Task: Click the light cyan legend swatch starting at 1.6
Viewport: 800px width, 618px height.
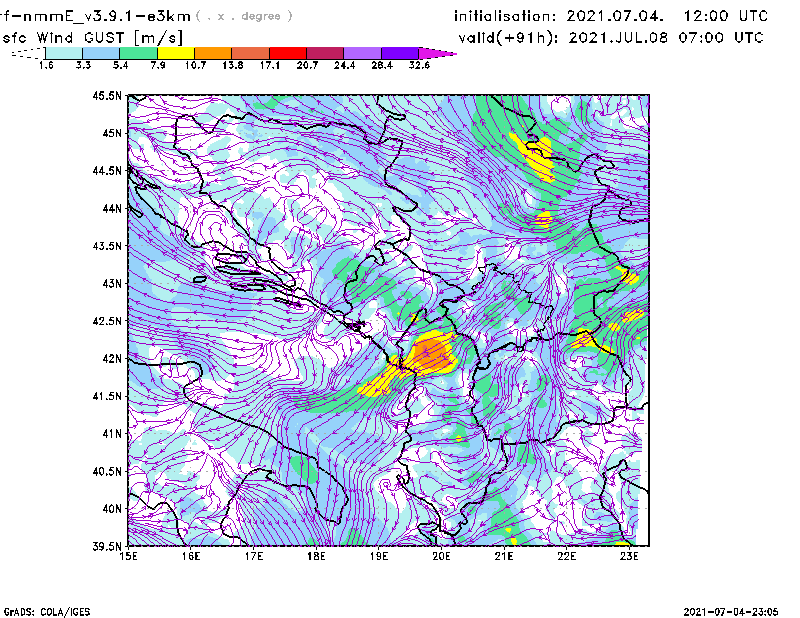Action: point(64,53)
